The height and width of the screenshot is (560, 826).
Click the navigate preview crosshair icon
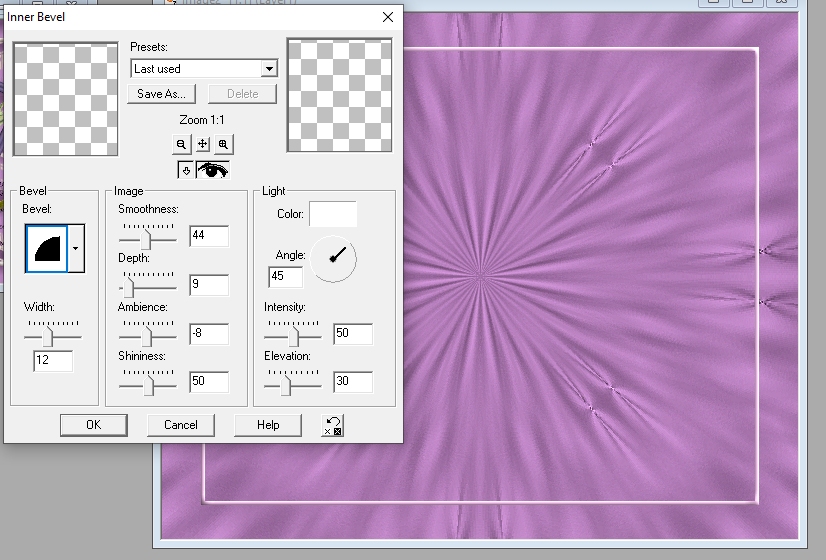pyautogui.click(x=202, y=144)
